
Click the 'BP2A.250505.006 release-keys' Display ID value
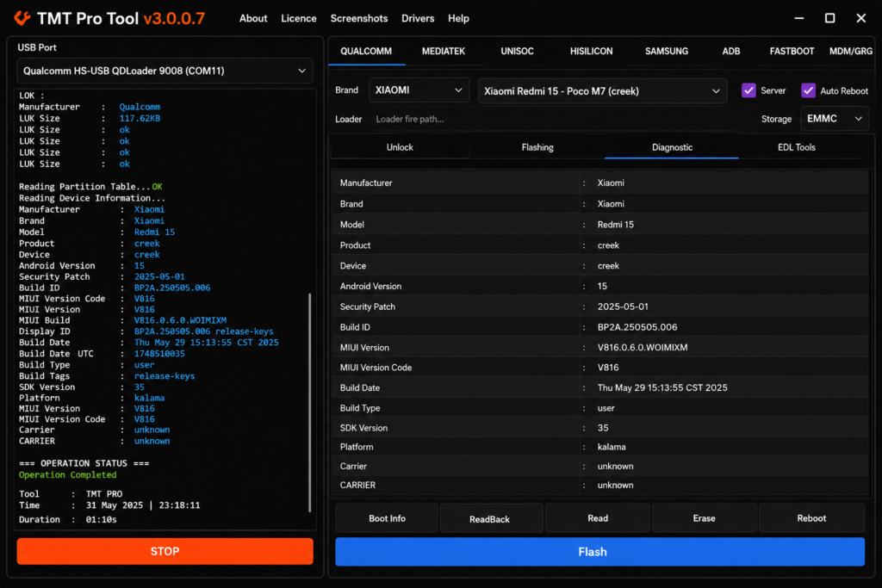[203, 331]
